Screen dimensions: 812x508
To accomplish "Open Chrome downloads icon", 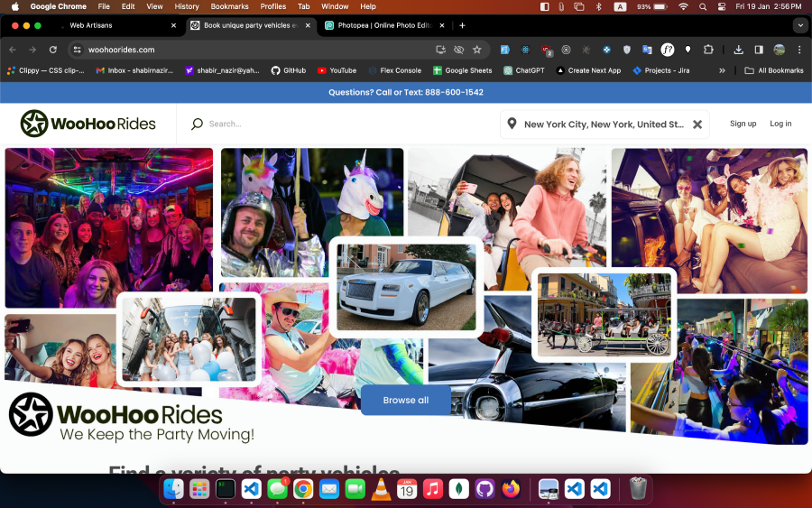I will coord(738,50).
